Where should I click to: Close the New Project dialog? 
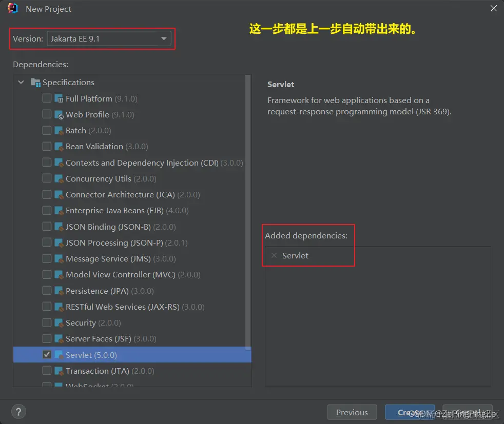pos(494,8)
